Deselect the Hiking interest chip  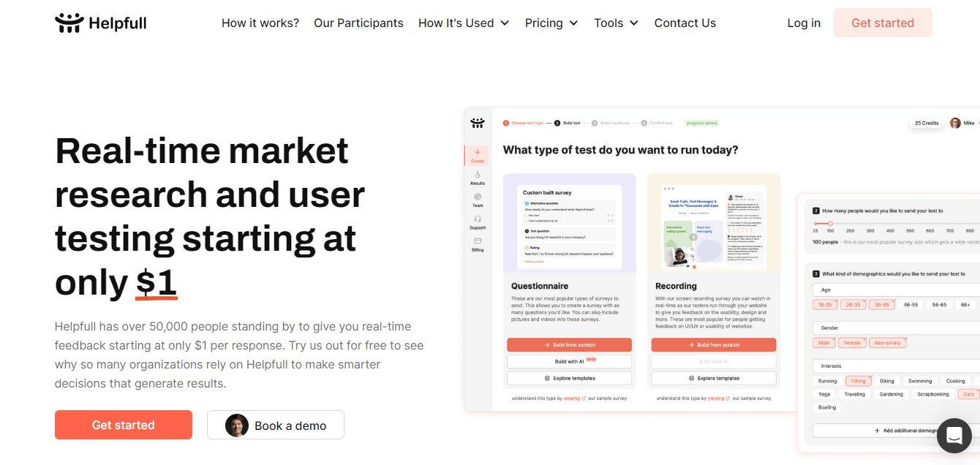(859, 381)
